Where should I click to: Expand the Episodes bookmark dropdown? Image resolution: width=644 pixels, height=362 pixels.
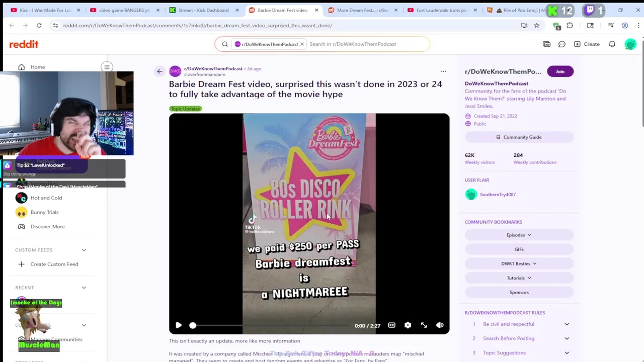pos(519,235)
